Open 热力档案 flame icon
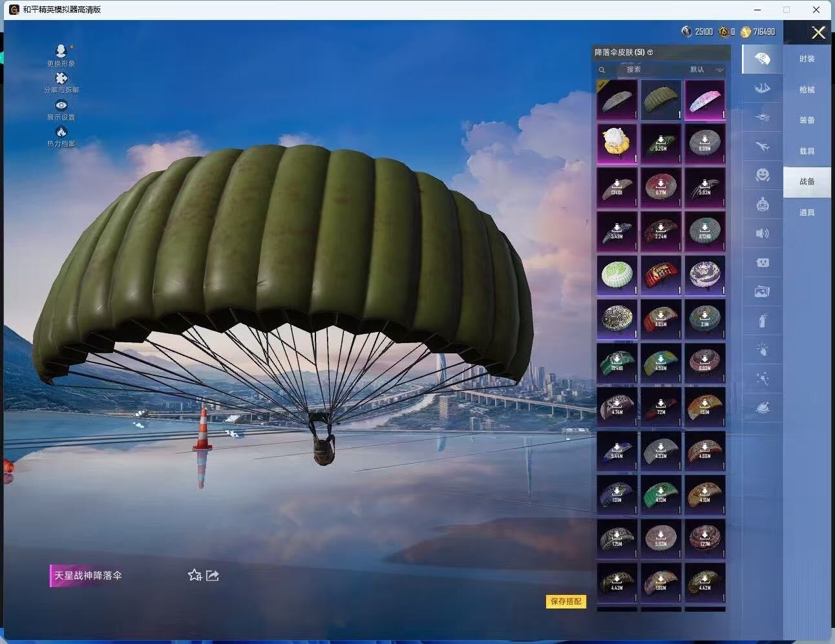The image size is (835, 644). tap(61, 132)
